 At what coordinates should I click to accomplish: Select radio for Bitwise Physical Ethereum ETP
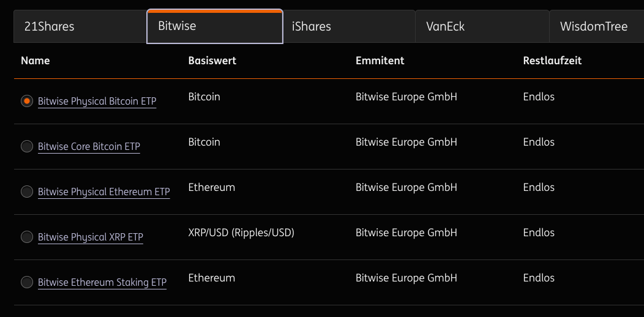(x=27, y=192)
